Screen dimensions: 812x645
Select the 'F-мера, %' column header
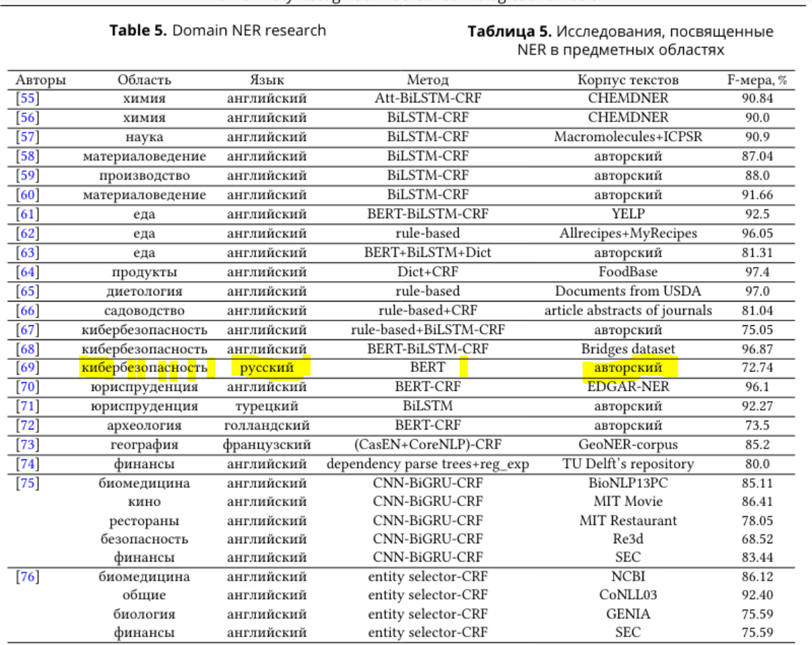point(757,80)
